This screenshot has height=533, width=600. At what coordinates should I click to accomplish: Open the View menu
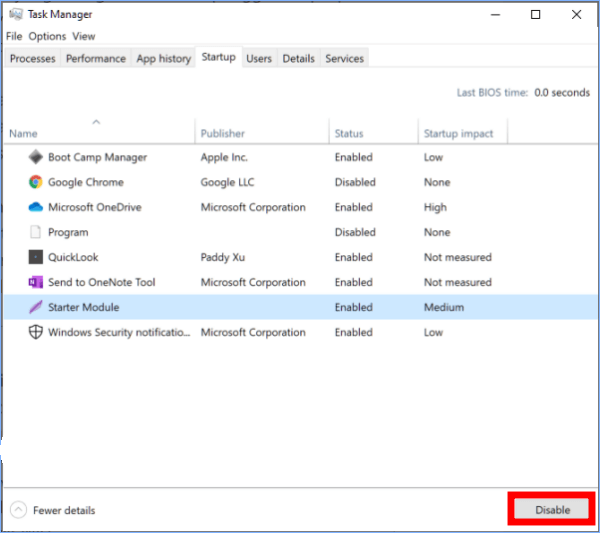click(x=84, y=36)
